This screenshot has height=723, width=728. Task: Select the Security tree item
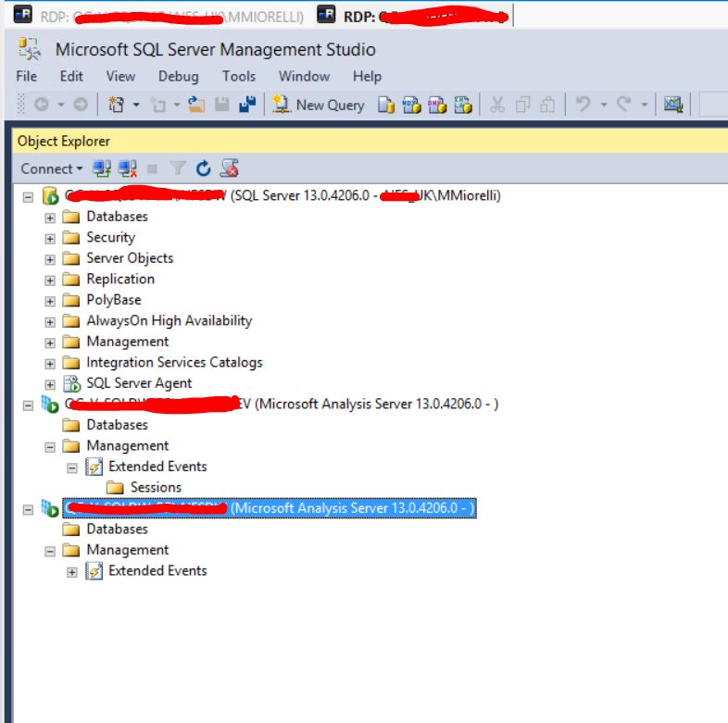110,237
